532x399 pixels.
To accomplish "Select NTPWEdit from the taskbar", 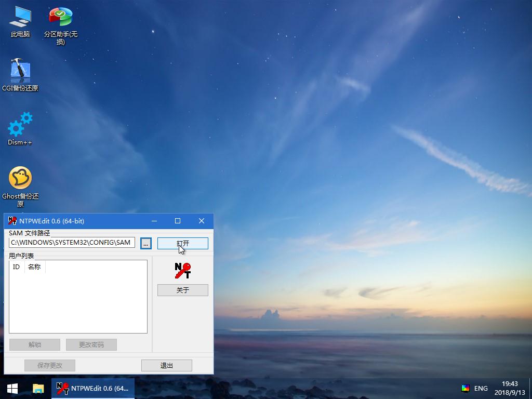I will click(93, 388).
